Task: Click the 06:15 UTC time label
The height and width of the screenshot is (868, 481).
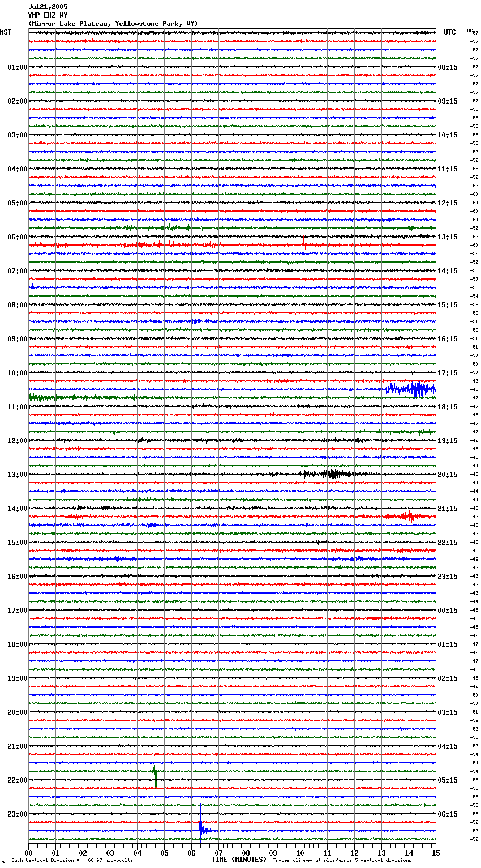Action: click(x=448, y=814)
